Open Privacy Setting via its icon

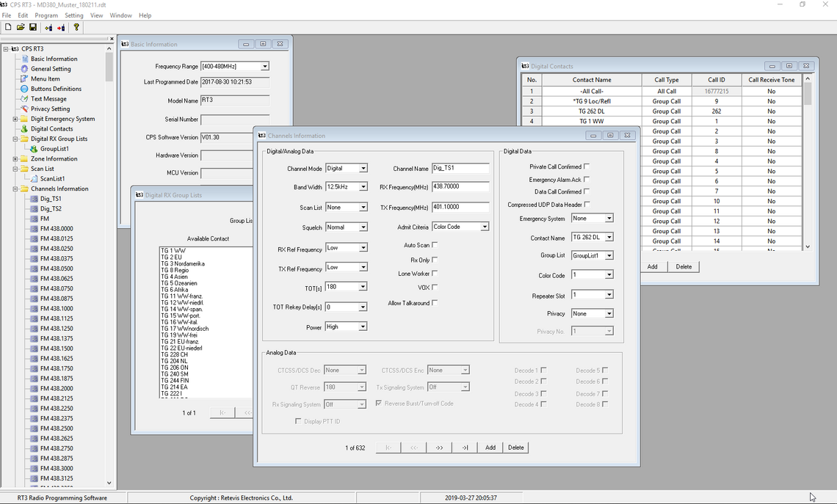pos(24,109)
